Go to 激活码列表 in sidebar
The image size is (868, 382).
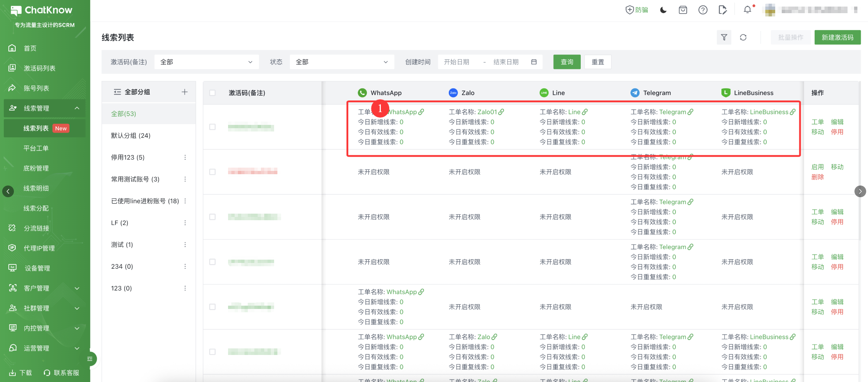pos(39,68)
